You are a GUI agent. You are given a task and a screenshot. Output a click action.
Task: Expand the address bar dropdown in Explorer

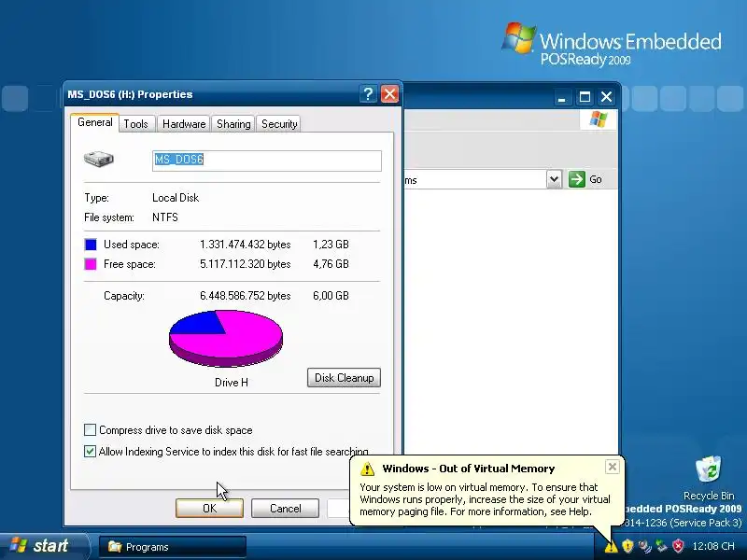(x=554, y=179)
